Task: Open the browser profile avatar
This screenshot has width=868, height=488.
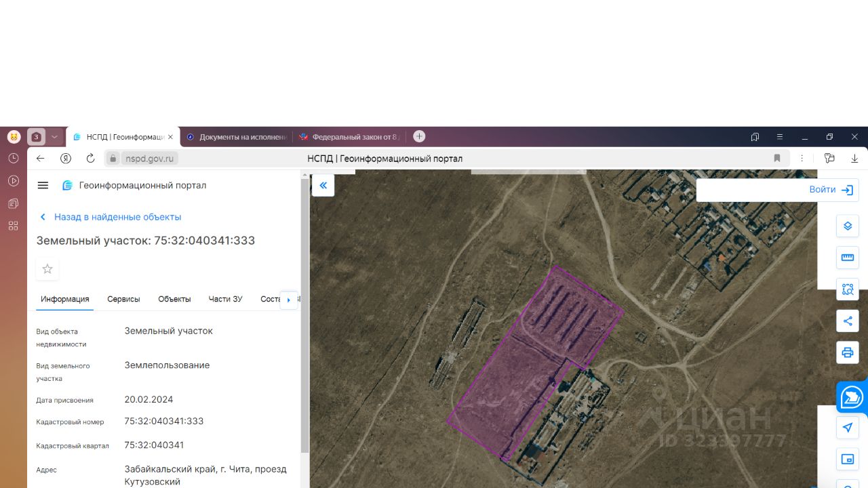Action: click(x=14, y=137)
